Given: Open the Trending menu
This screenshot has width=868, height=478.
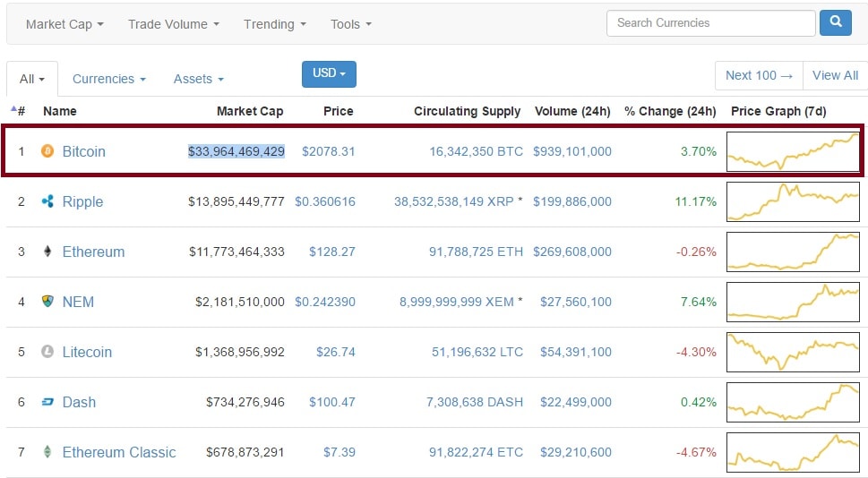Looking at the screenshot, I should [x=274, y=24].
